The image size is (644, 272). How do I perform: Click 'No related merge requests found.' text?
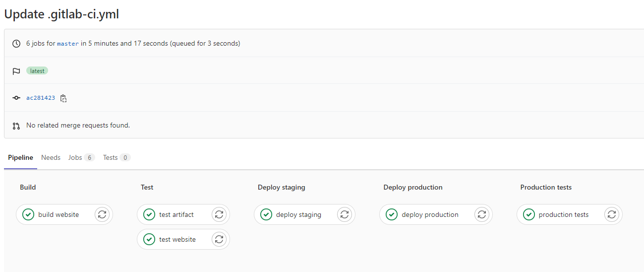78,125
